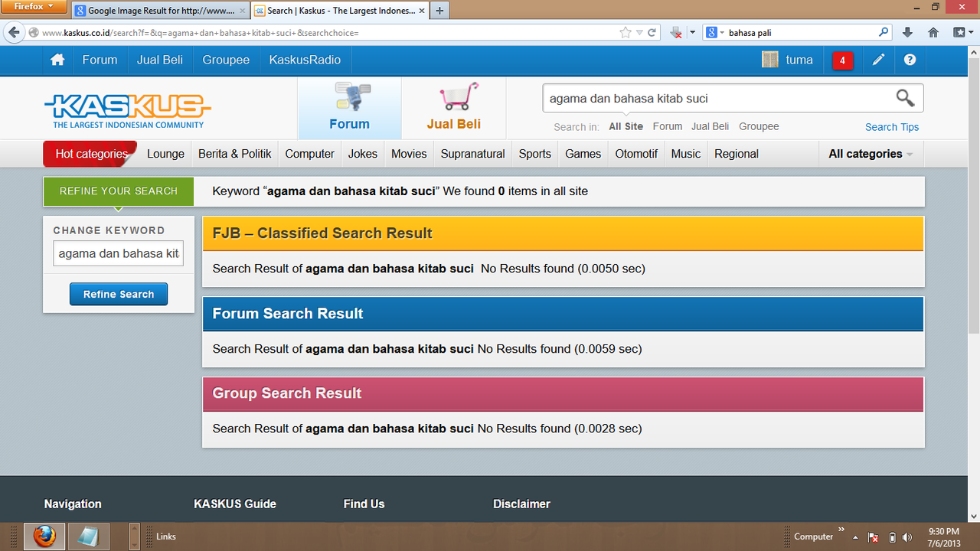This screenshot has height=551, width=980.
Task: Go to the Music category
Action: click(x=686, y=154)
